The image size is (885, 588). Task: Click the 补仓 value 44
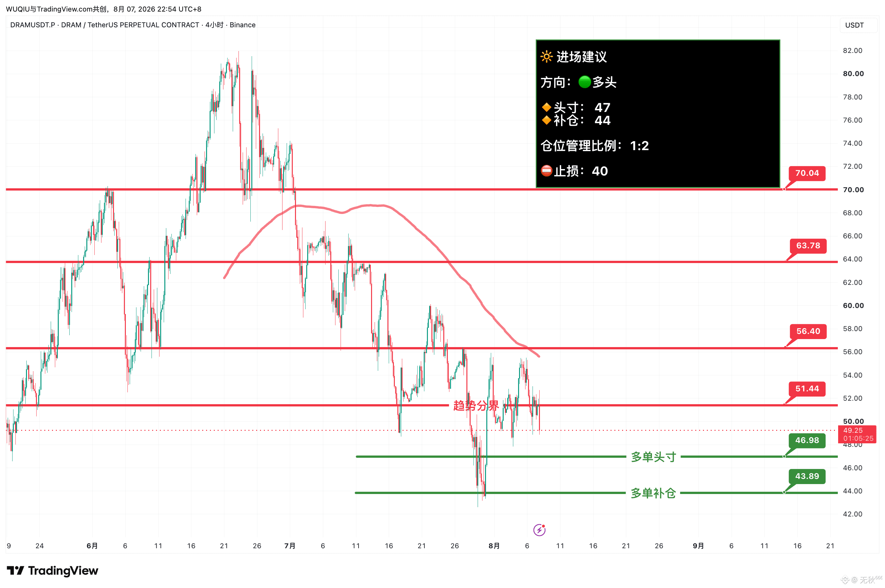(602, 120)
